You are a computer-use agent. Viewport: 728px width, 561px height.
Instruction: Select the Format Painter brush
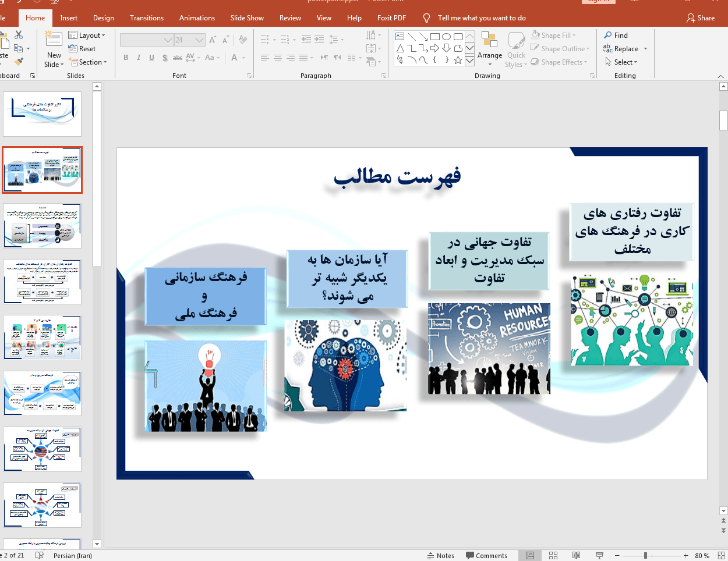19,62
